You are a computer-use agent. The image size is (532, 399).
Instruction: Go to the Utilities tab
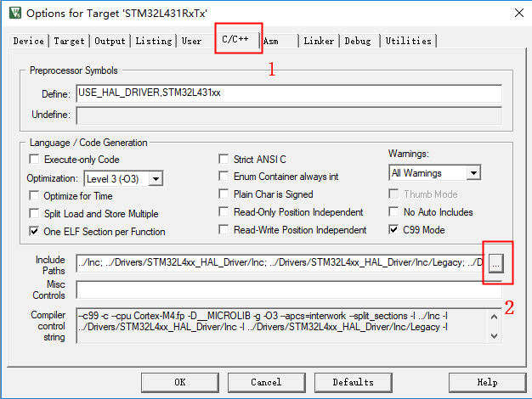(x=409, y=41)
